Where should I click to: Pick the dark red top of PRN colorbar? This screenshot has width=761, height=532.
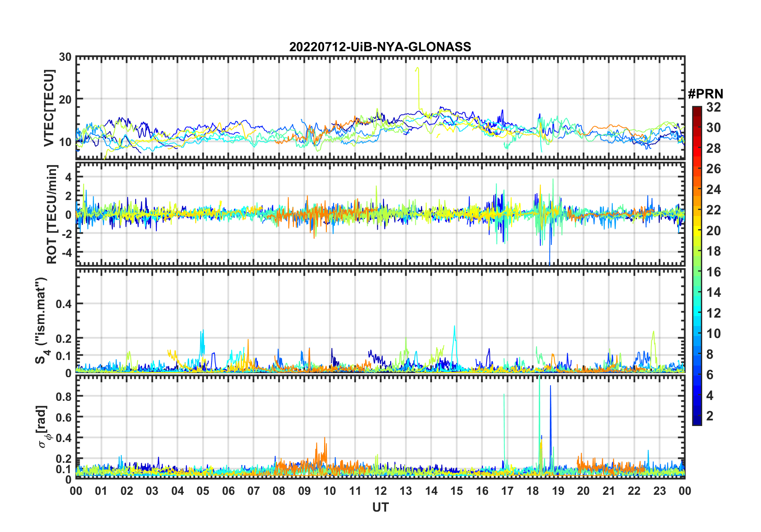[x=697, y=111]
